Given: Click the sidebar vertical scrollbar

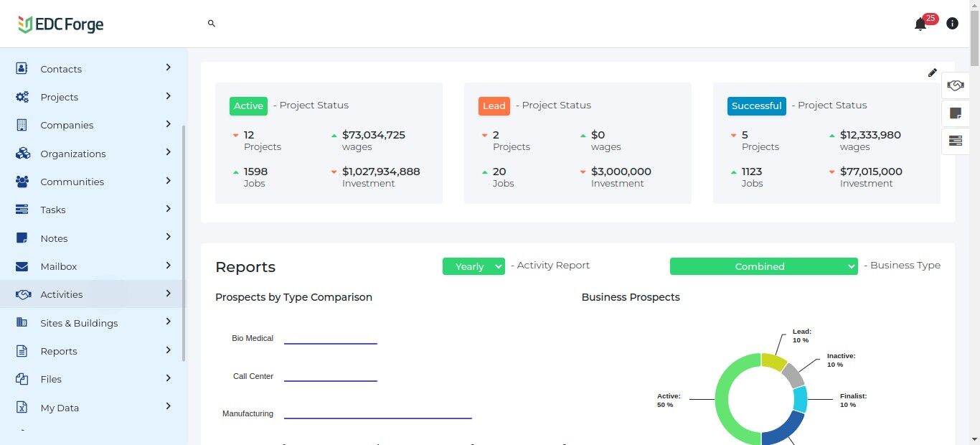Looking at the screenshot, I should (x=184, y=244).
